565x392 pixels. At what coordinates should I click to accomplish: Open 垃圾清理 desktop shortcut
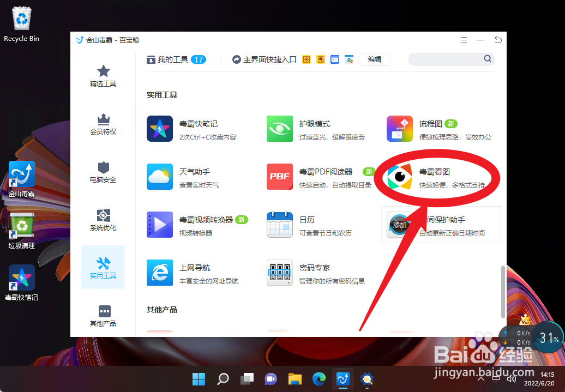[x=22, y=231]
